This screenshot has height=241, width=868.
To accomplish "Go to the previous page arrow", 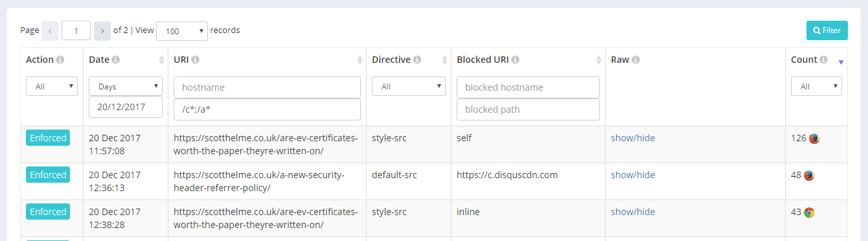I will [x=50, y=30].
